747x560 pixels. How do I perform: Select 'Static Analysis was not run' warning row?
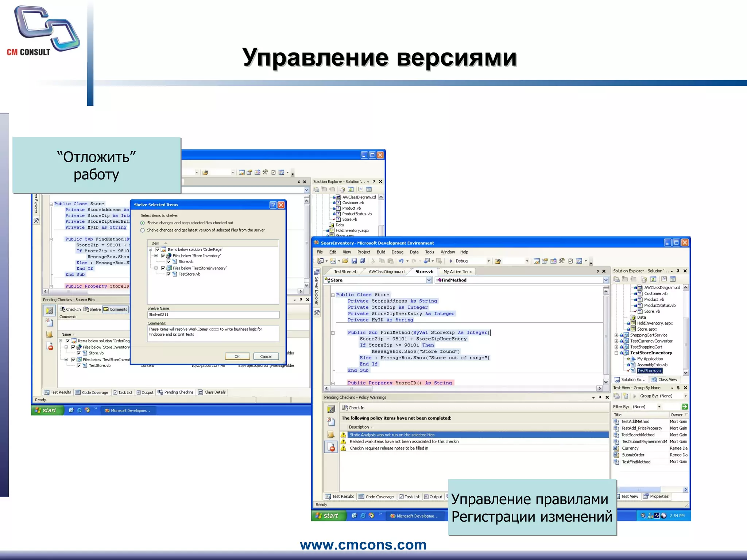point(474,435)
